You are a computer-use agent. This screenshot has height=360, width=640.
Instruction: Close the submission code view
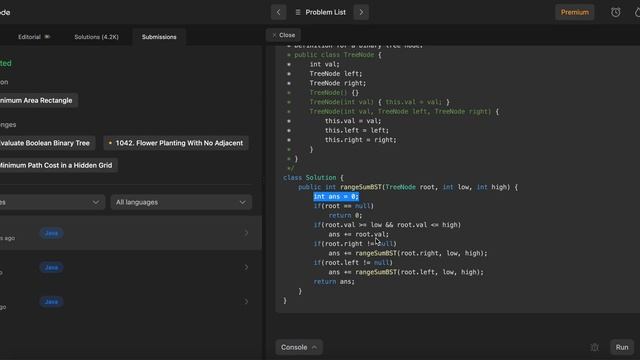coord(283,35)
